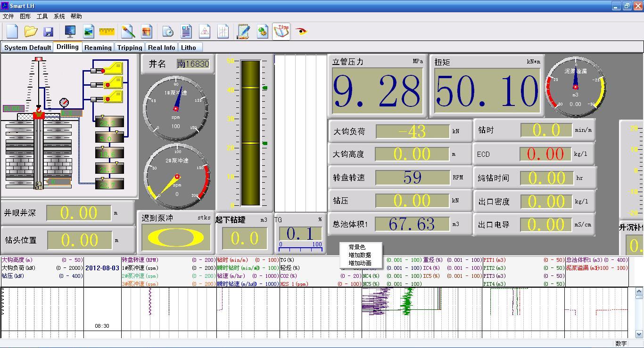Switch to Tripping tab

tap(130, 48)
